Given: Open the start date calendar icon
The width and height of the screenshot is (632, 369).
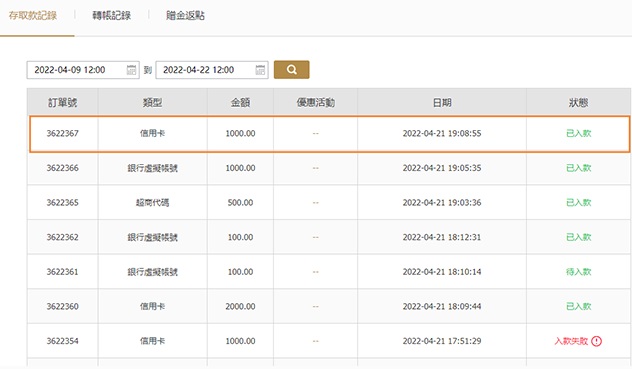Looking at the screenshot, I should point(131,70).
